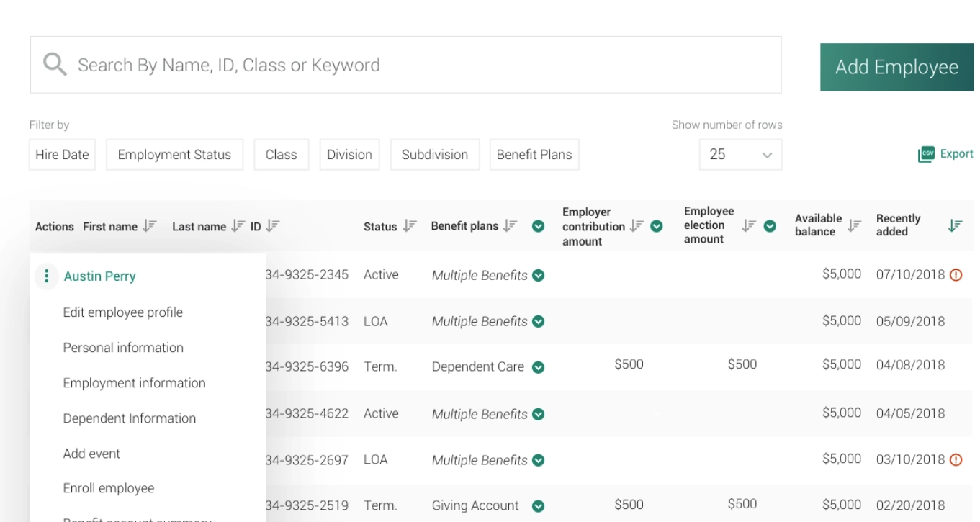Choose Enroll employee in the actions menu
The image size is (980, 522).
point(108,488)
